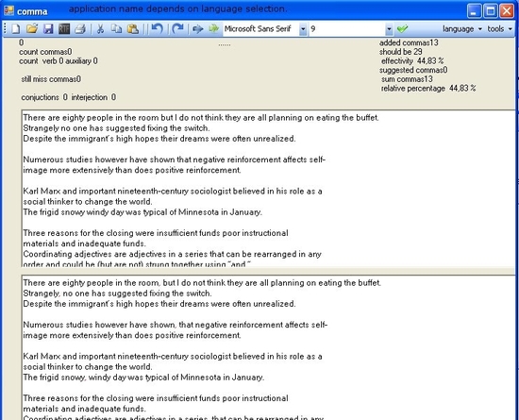Open the font name dropdown arrow
This screenshot has width=519, height=420.
[303, 29]
